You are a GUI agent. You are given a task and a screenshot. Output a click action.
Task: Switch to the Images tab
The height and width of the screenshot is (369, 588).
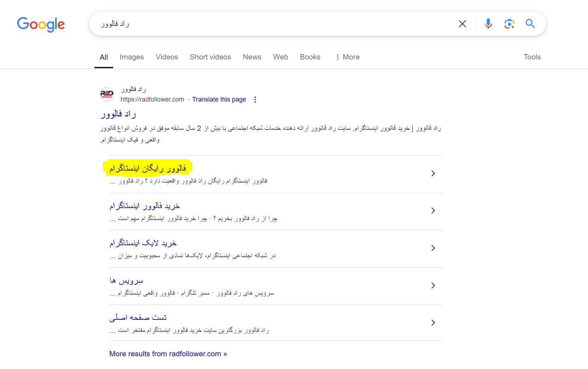132,57
